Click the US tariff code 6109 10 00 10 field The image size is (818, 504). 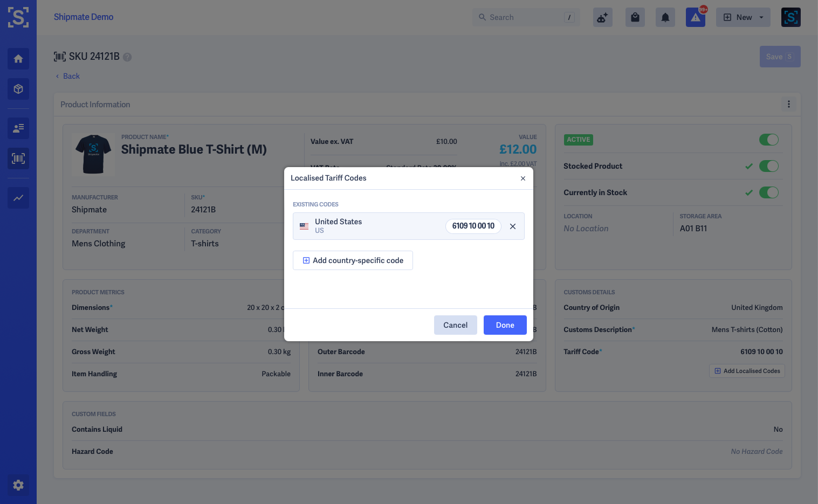pyautogui.click(x=473, y=226)
